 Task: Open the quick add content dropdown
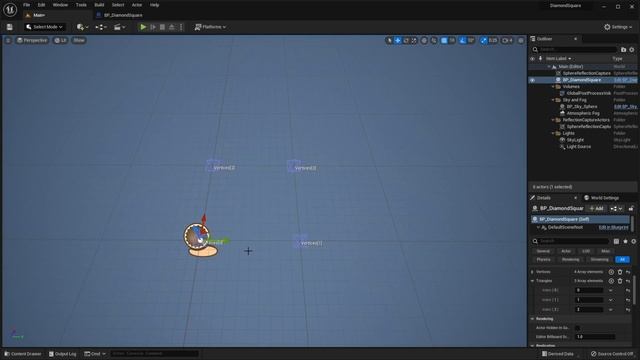click(82, 27)
